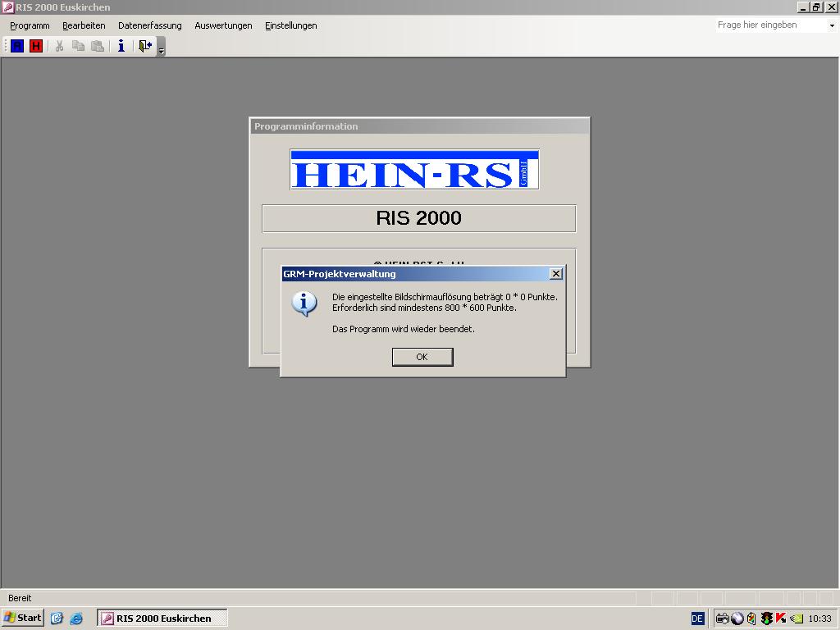The image size is (840, 630).
Task: Open the Auswertungen menu
Action: click(x=223, y=25)
